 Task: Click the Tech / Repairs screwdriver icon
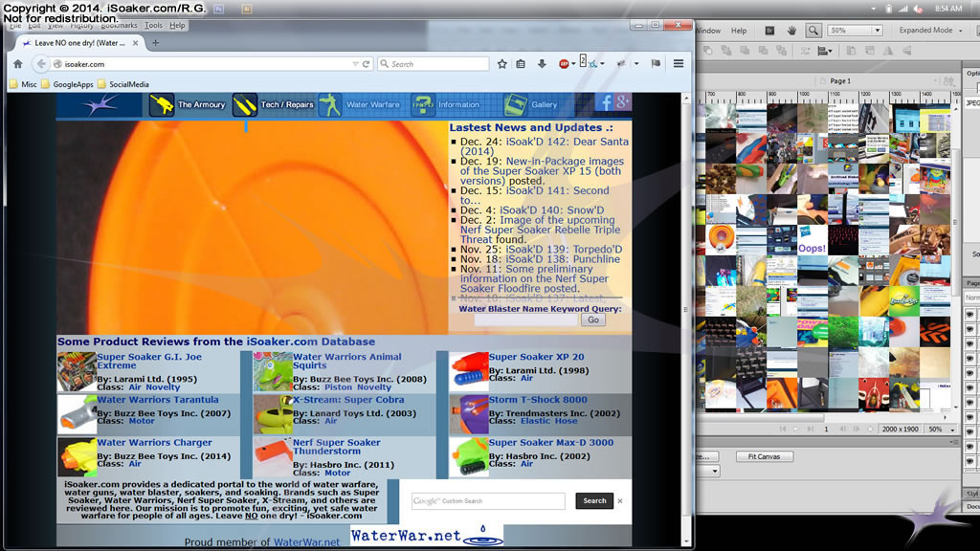tap(244, 104)
